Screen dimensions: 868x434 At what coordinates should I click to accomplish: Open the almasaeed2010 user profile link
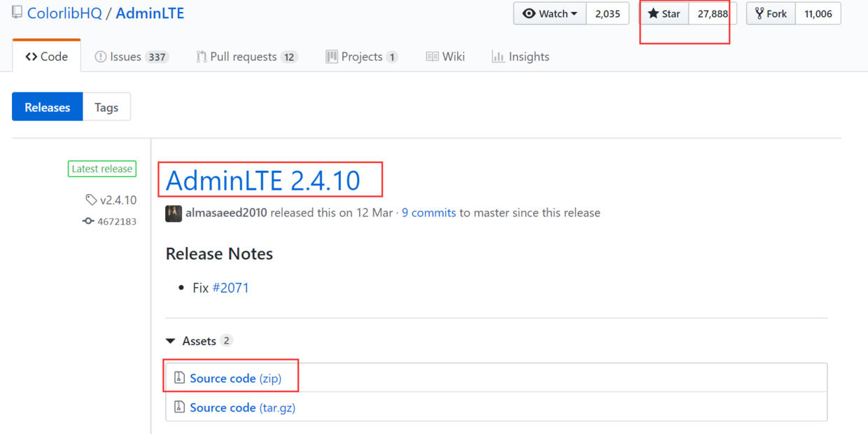(x=226, y=213)
